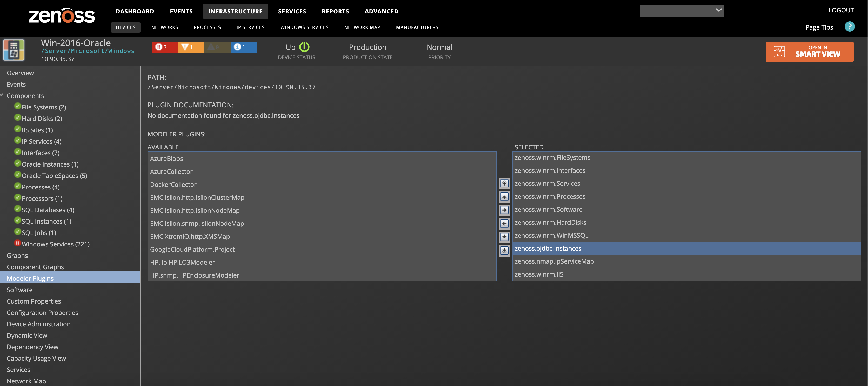Click the move-left arrow to remove a plugin
The image size is (868, 386).
tap(504, 223)
